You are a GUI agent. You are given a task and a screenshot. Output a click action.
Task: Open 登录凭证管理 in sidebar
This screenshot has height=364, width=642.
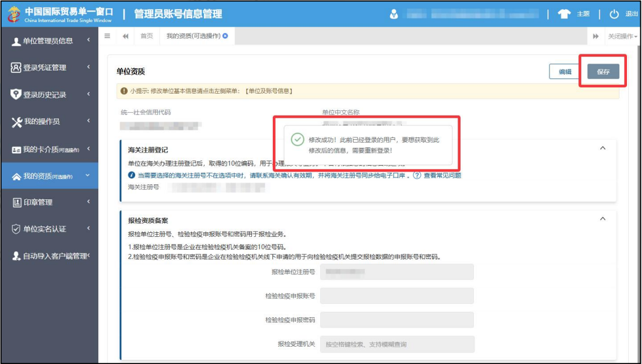click(44, 68)
